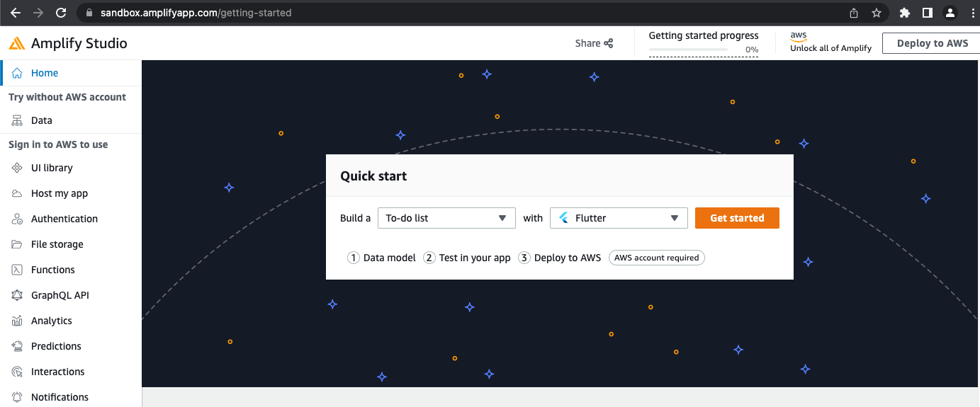980x407 pixels.
Task: Open the browser profile avatar icon
Action: [x=950, y=13]
